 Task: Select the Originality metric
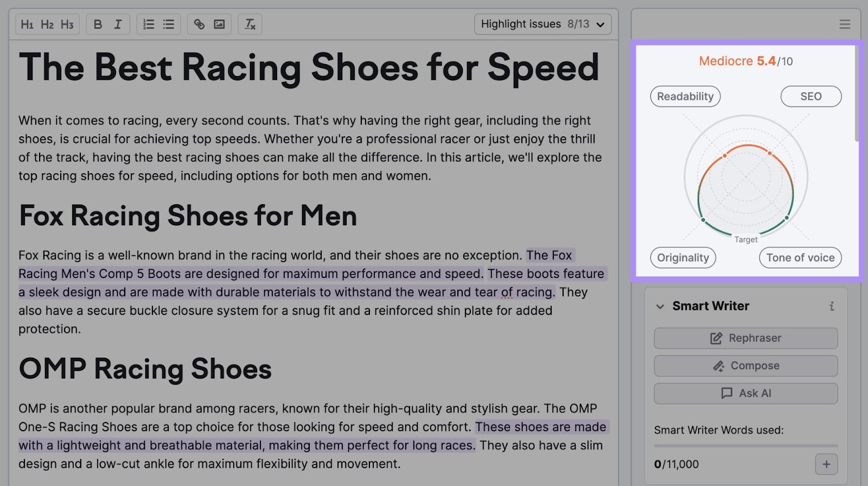pos(683,258)
